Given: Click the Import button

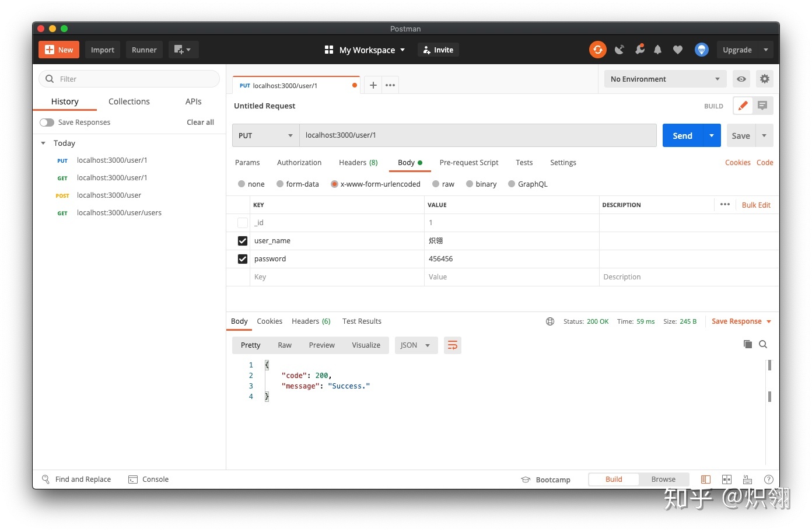Looking at the screenshot, I should pos(103,50).
